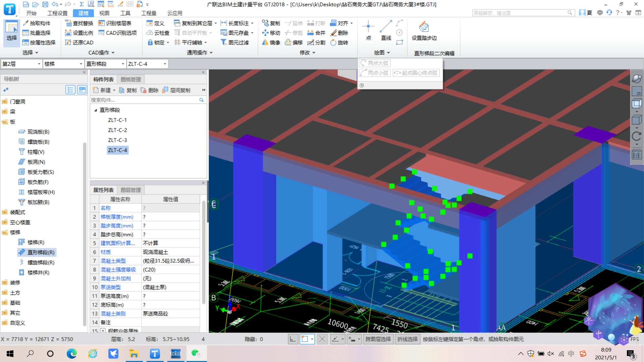
Task: Run 云检查 cloud check
Action: click(158, 33)
